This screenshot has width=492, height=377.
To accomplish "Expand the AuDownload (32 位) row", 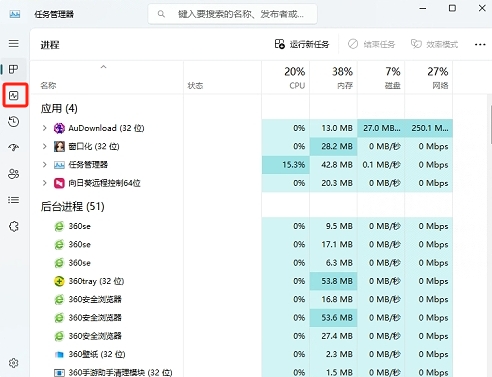I will pyautogui.click(x=44, y=128).
